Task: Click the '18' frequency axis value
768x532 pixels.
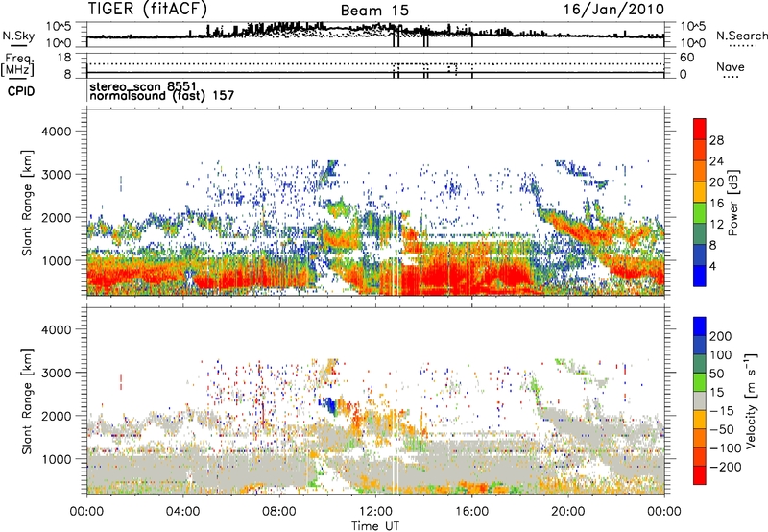Action: [64, 58]
